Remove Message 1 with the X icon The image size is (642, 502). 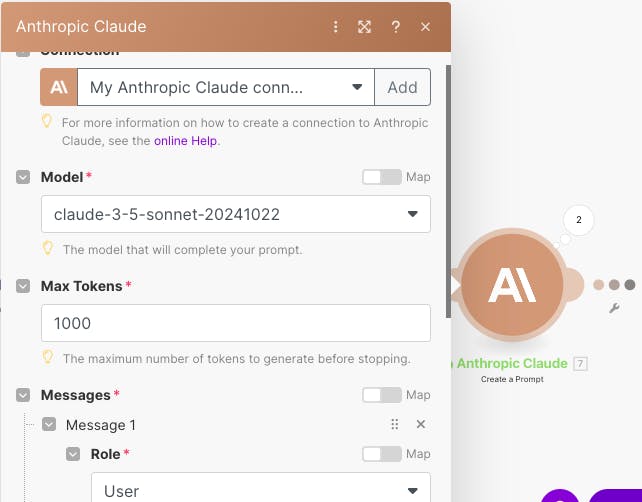[x=421, y=424]
